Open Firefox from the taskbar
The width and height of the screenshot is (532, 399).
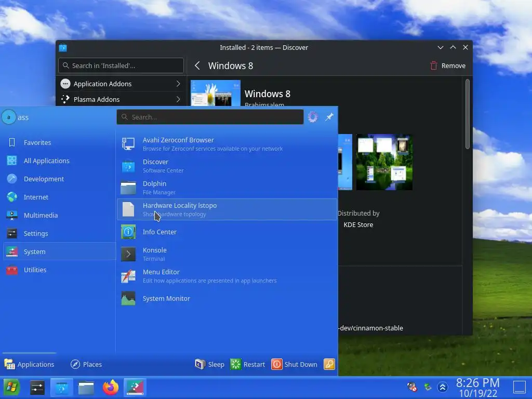111,387
